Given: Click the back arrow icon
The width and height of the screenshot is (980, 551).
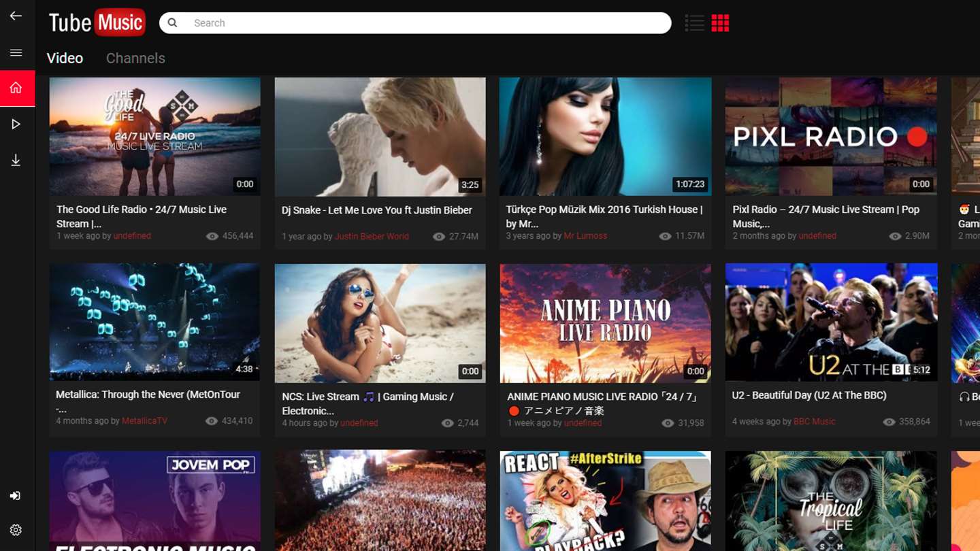Looking at the screenshot, I should coord(16,16).
